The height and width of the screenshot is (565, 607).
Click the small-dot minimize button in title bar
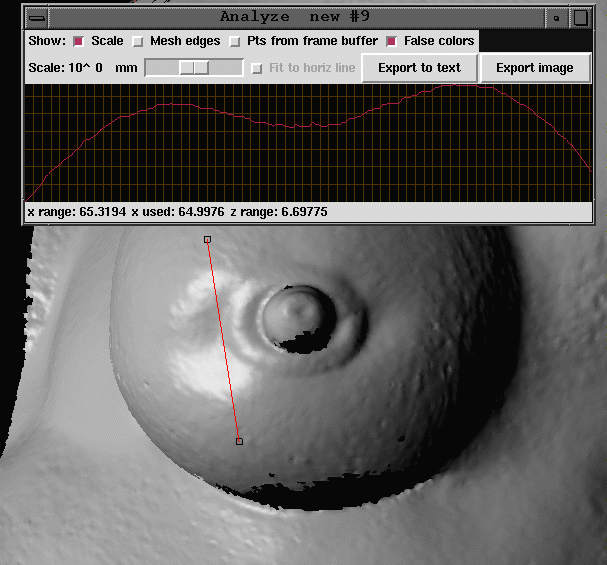click(554, 17)
